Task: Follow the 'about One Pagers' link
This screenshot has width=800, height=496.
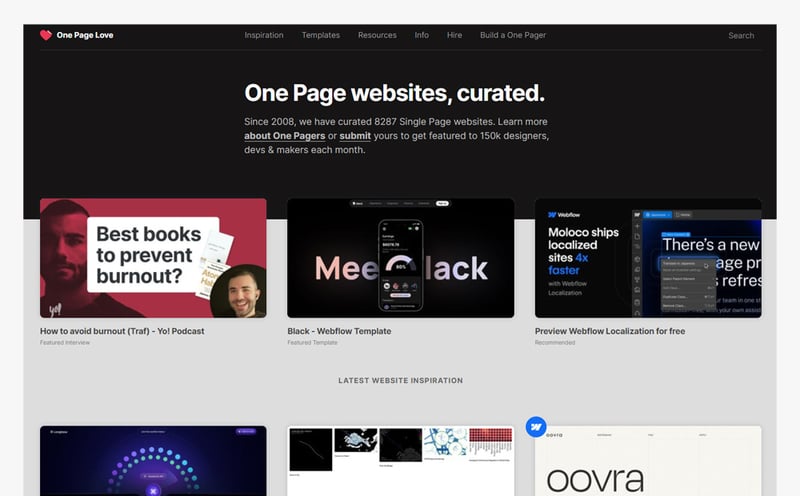Action: click(284, 136)
